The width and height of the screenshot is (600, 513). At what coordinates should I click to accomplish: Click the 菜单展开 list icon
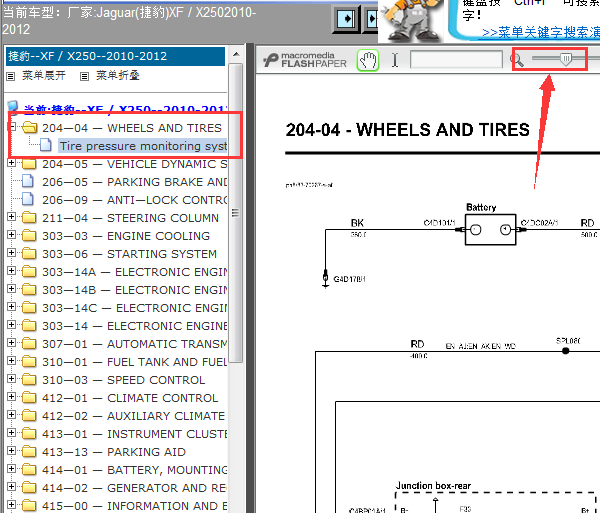(11, 77)
